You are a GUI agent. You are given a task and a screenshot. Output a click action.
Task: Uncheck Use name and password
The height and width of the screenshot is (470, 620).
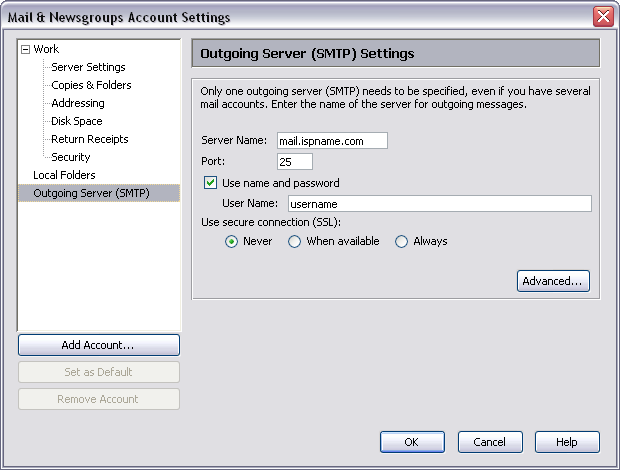[211, 183]
